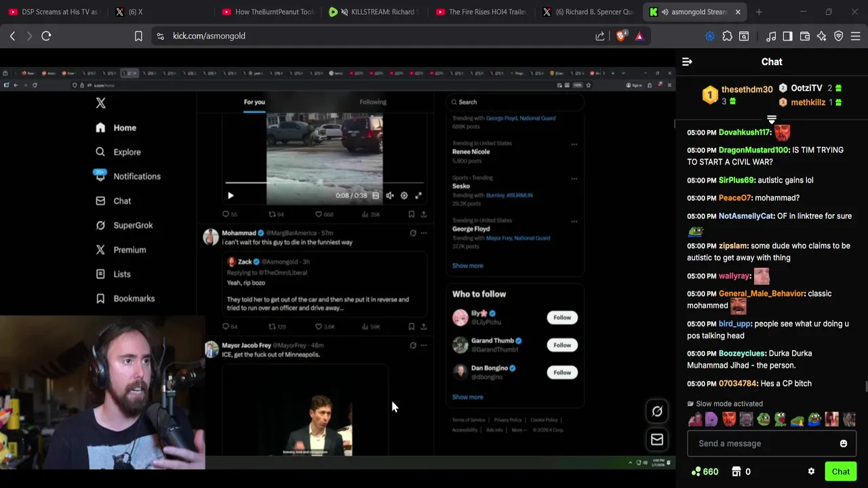Click the 660 channel points icon
868x488 pixels.
(696, 472)
